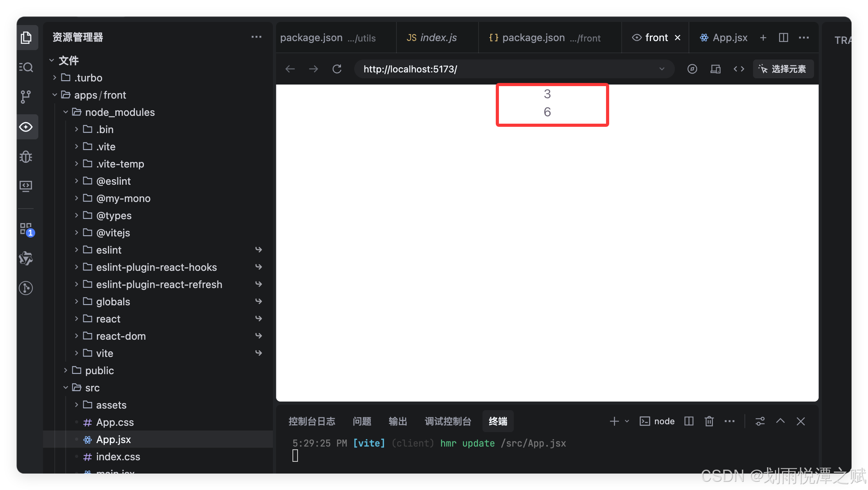Open index.css in the file tree

(x=118, y=457)
